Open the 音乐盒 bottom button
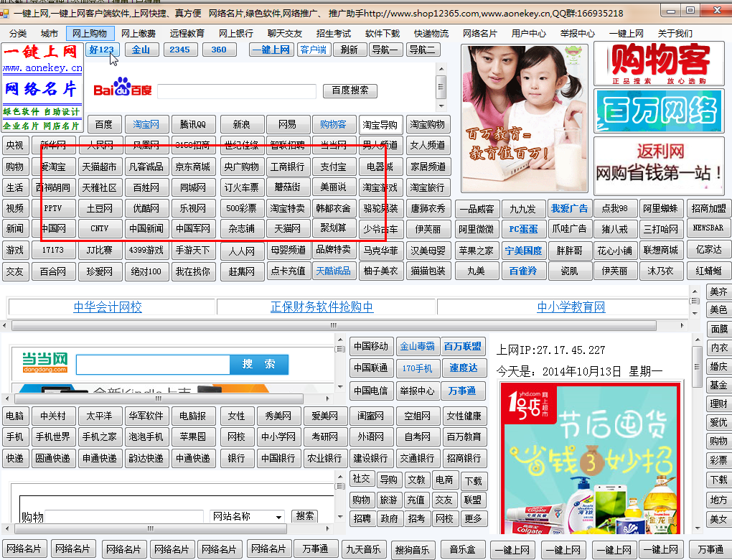Screen dimensions: 732x560 [463, 550]
